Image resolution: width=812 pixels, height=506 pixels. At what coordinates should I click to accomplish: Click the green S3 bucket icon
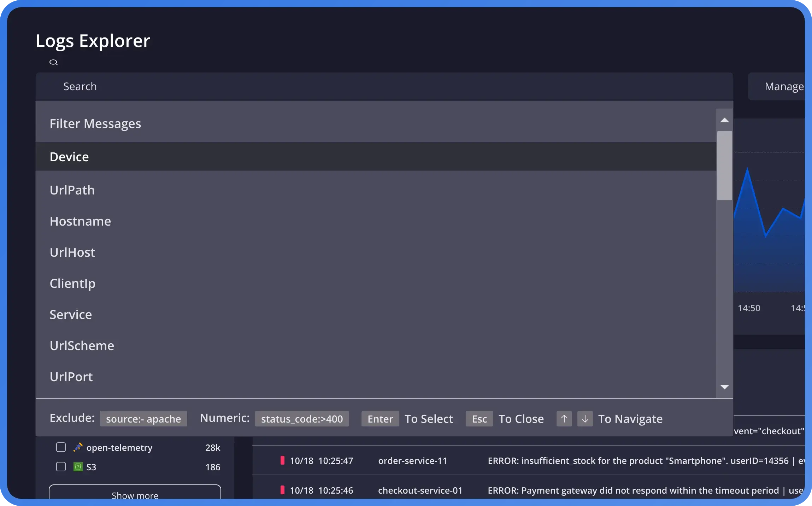[x=78, y=467]
